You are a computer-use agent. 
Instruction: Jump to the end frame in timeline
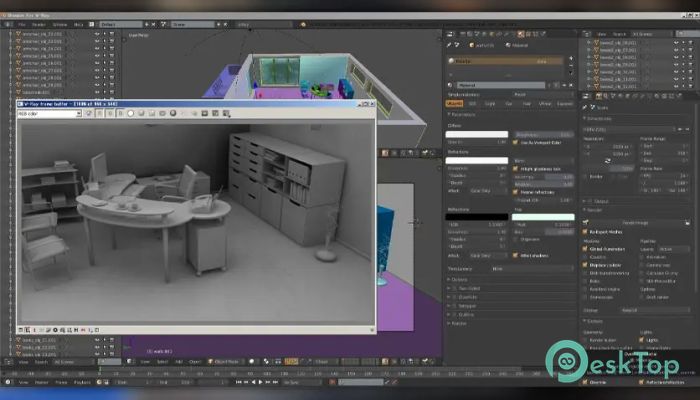coord(275,382)
